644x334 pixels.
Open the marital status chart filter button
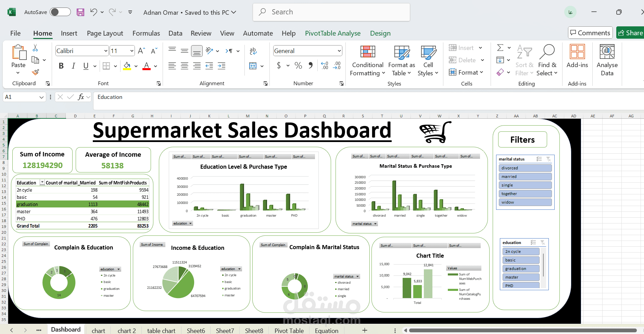365,224
